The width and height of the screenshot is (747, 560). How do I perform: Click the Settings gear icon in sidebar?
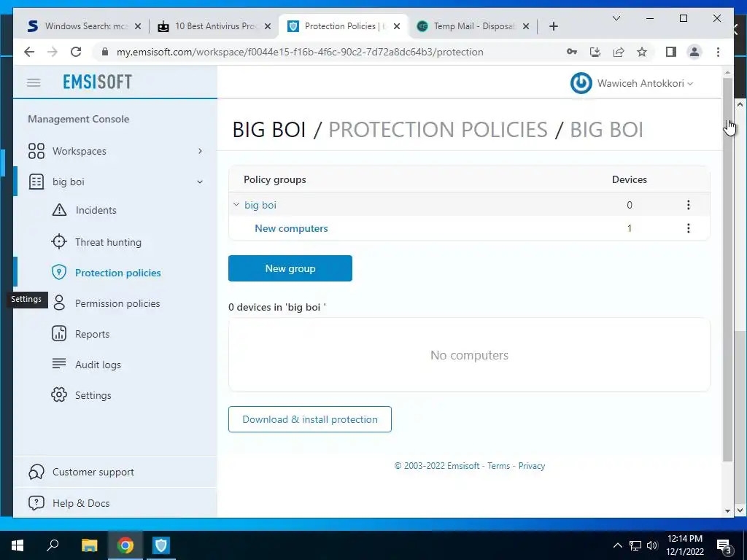click(59, 394)
